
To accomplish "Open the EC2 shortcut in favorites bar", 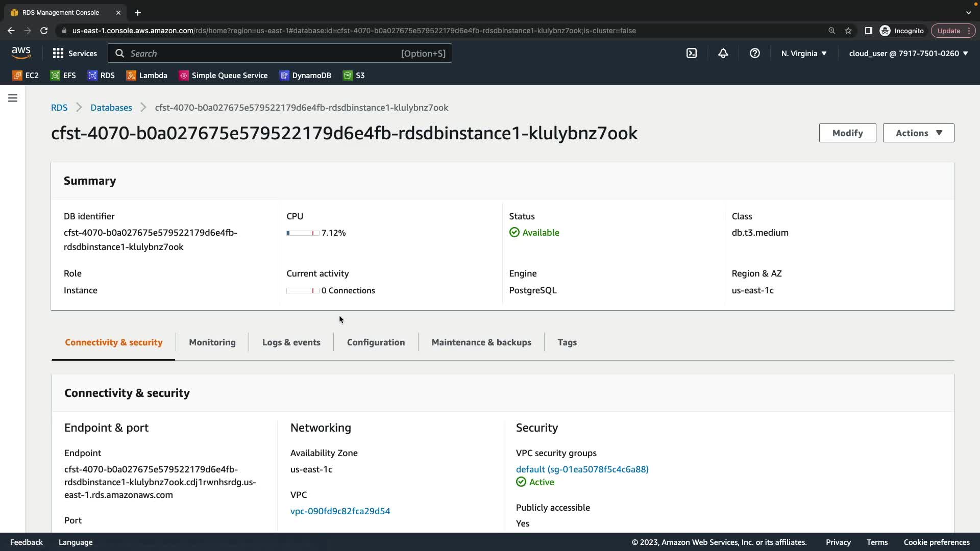I will pyautogui.click(x=26, y=76).
